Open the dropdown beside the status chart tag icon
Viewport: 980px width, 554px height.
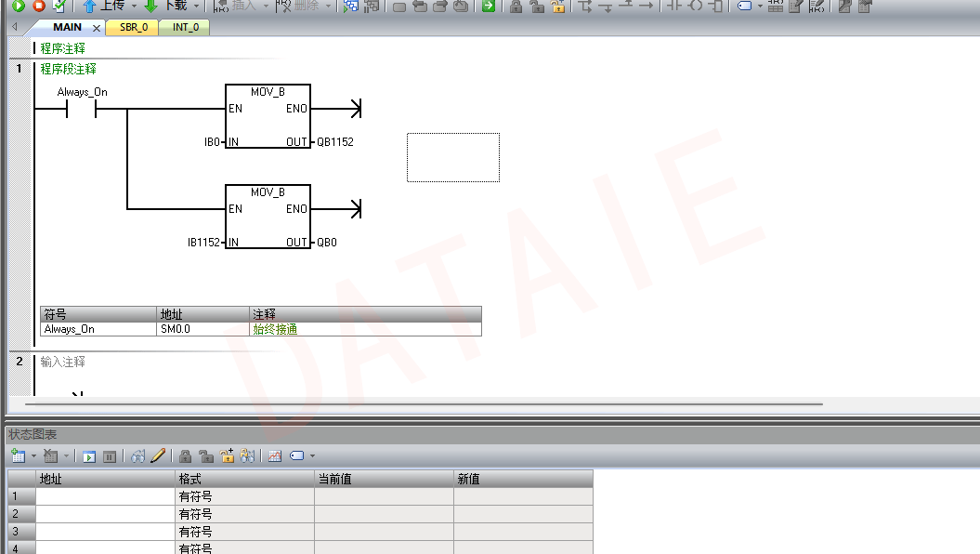click(x=312, y=456)
